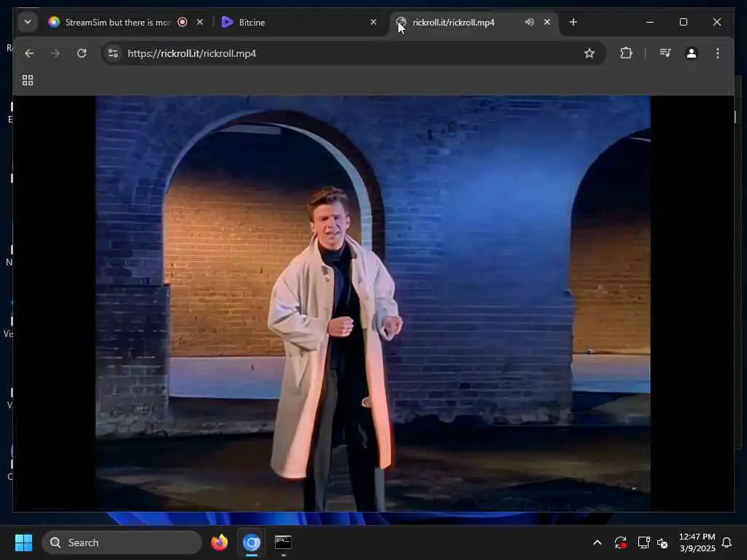Open the apps grid shortcut

28,80
